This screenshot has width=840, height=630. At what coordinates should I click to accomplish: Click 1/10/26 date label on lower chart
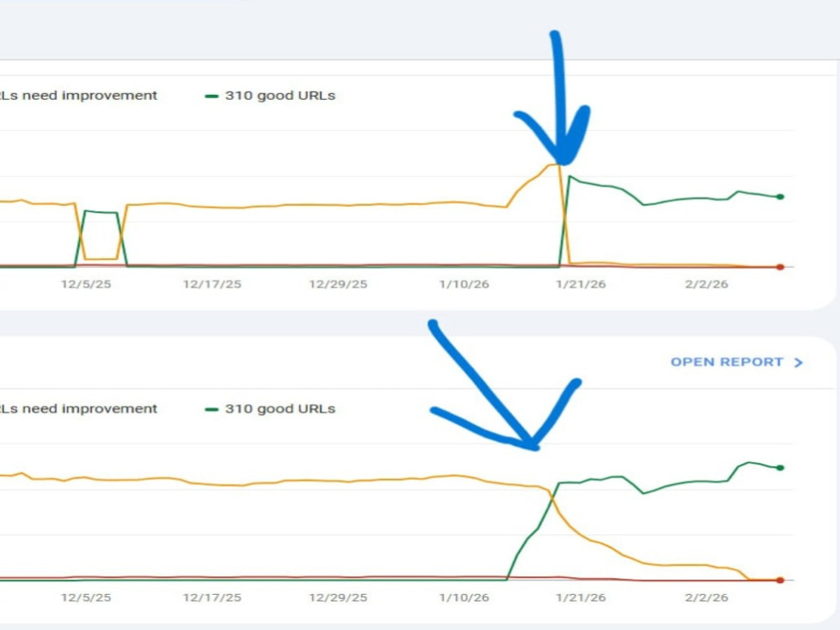click(464, 597)
